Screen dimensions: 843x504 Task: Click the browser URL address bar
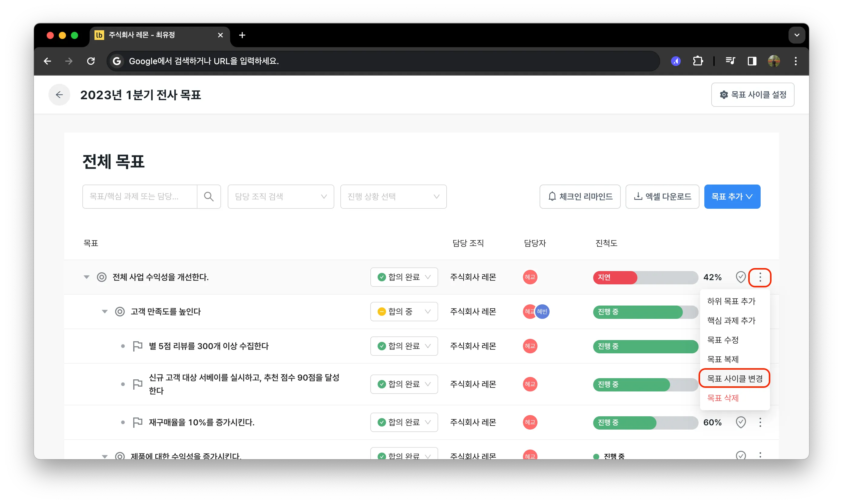pyautogui.click(x=383, y=61)
